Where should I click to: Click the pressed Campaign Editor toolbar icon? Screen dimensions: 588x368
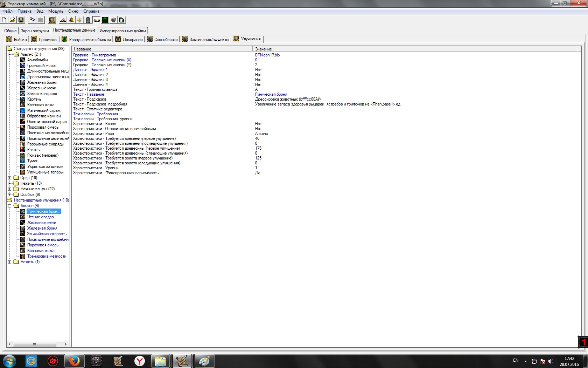97,20
